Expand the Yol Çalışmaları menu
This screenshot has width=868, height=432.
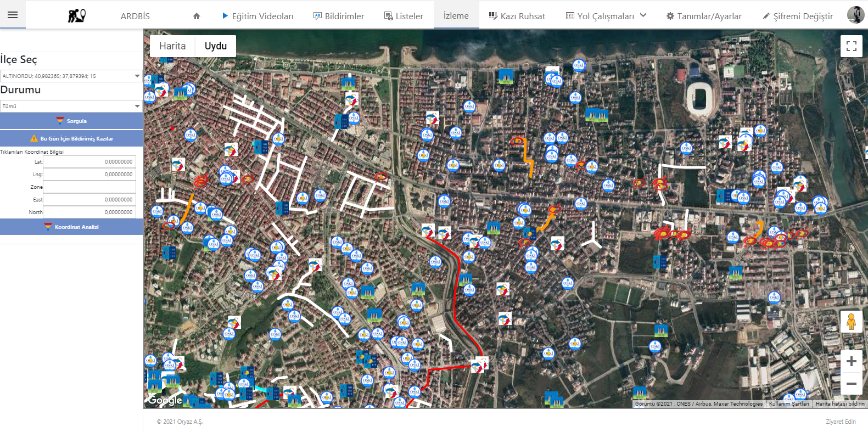click(x=606, y=16)
